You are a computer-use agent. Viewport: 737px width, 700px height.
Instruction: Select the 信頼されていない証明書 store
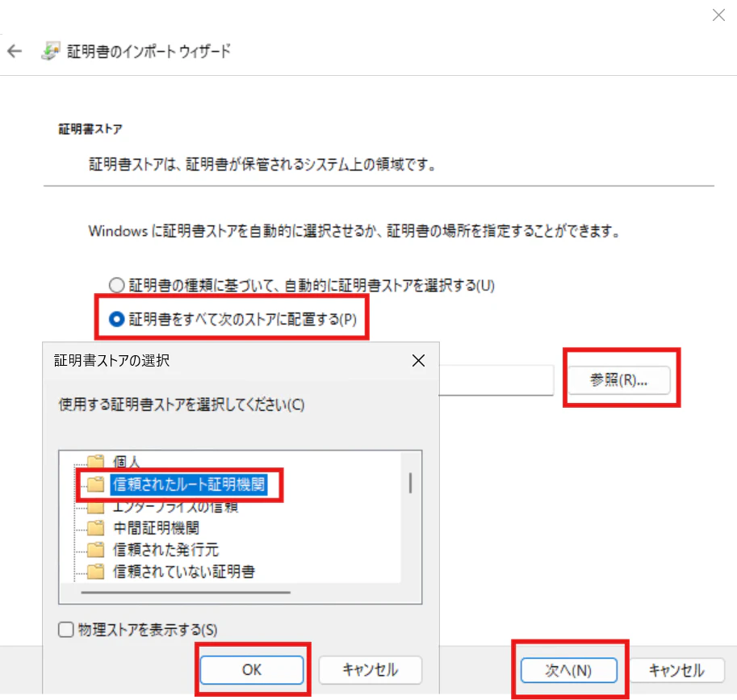[x=184, y=572]
